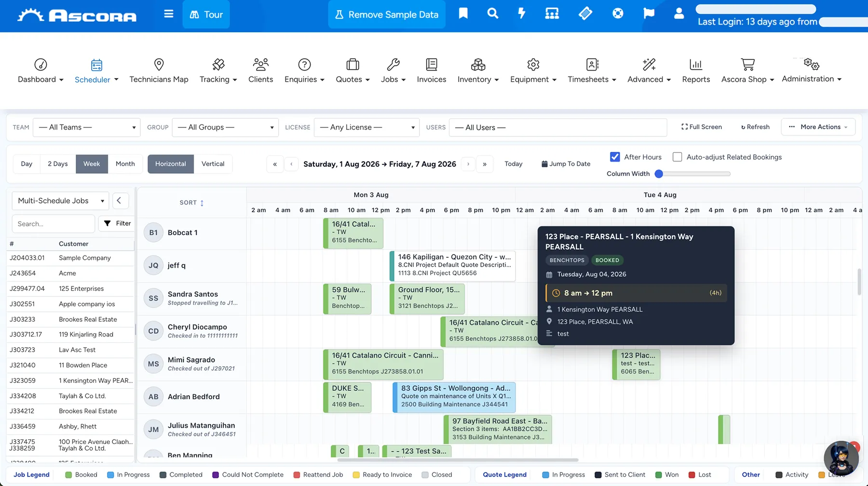Open the Clients people icon

(x=260, y=65)
